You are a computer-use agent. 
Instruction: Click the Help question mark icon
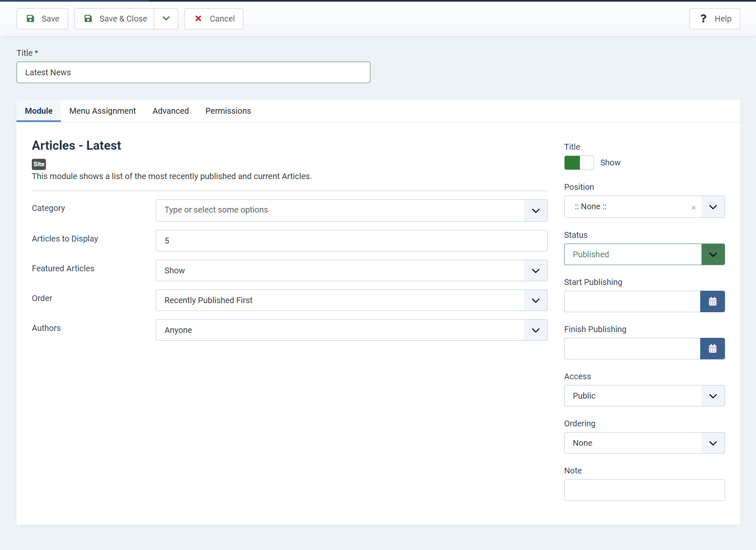coord(703,19)
